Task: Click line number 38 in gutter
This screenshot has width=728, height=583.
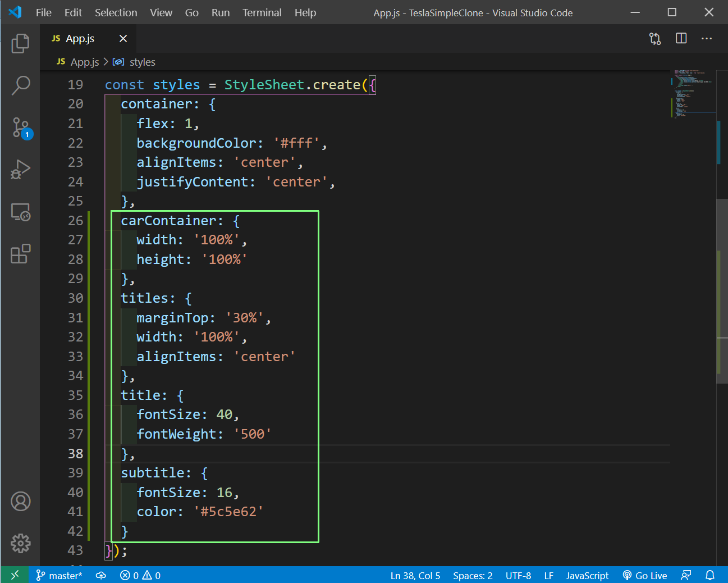Action: [x=75, y=454]
